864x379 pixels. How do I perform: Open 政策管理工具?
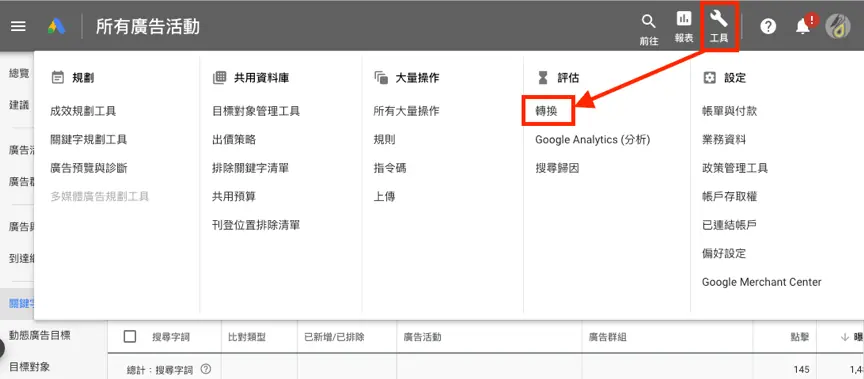coord(735,168)
